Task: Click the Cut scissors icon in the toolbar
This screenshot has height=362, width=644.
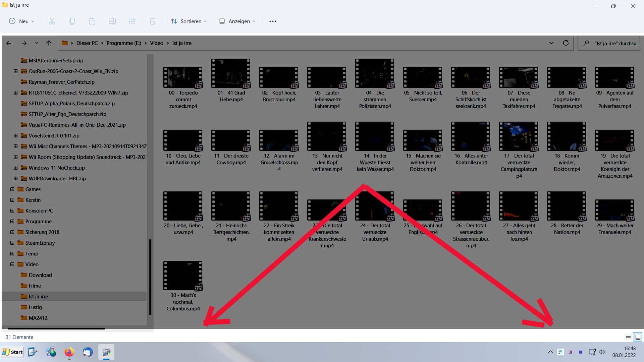Action: pyautogui.click(x=52, y=21)
